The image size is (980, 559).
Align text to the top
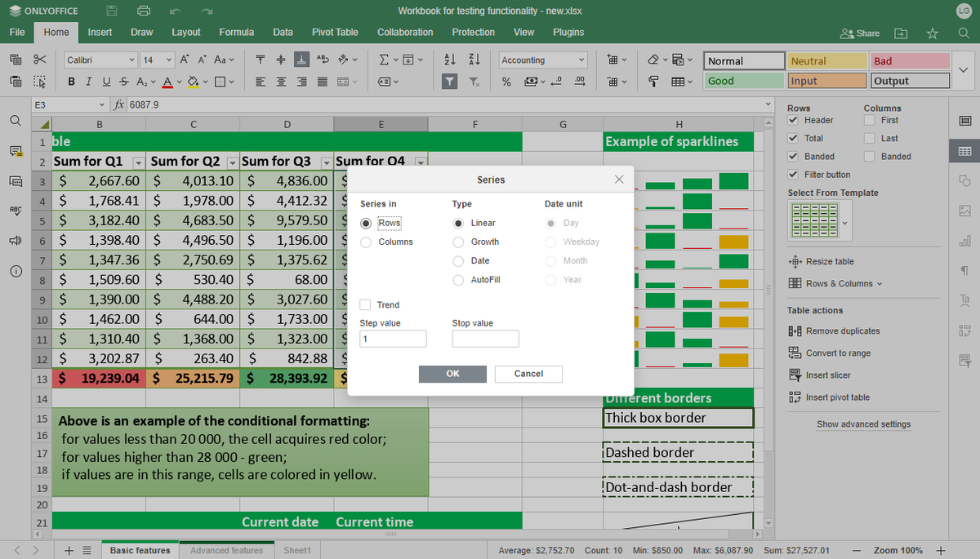tap(260, 60)
